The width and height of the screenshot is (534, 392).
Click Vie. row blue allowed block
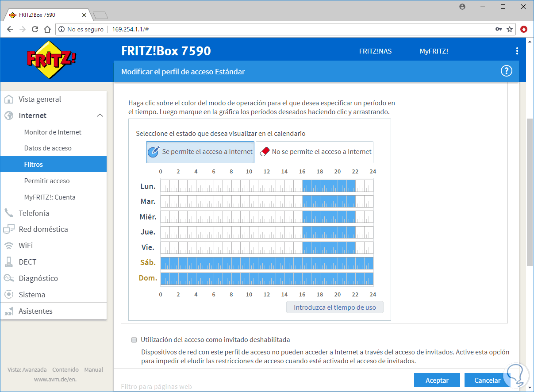tap(329, 247)
